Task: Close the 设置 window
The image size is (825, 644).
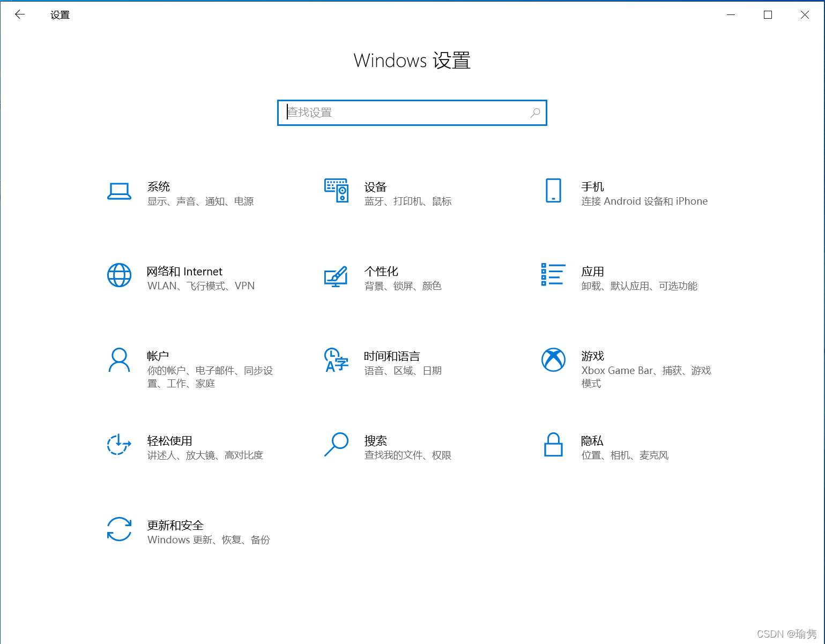Action: coord(805,15)
